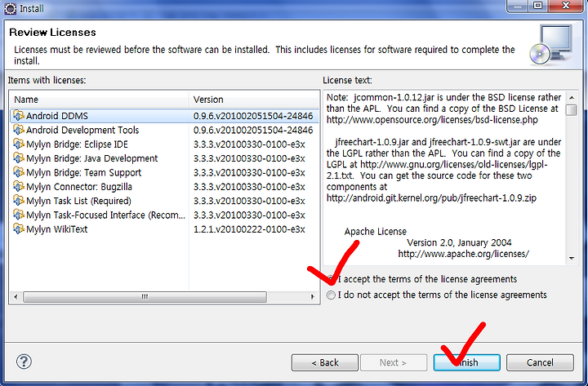Click the Version column header
Image resolution: width=588 pixels, height=386 pixels.
coord(253,100)
